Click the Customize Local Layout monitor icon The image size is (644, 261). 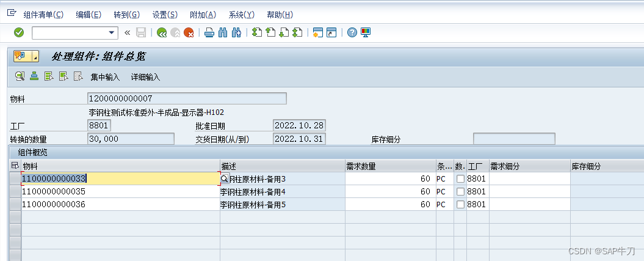coord(366,32)
